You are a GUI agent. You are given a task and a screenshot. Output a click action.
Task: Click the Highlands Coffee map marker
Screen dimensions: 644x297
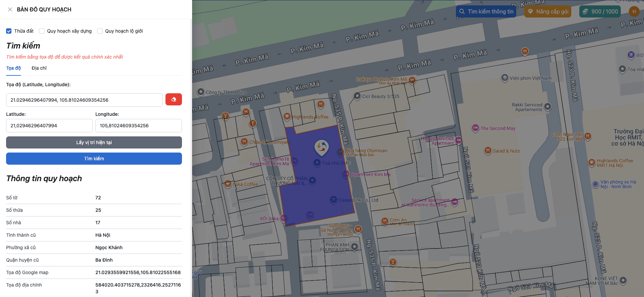point(287,117)
